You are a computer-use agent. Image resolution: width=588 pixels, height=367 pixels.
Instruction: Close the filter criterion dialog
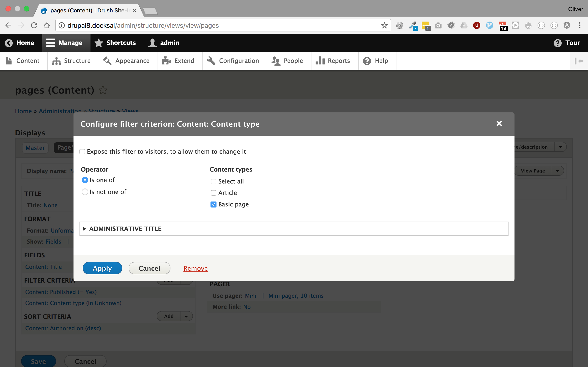(499, 124)
